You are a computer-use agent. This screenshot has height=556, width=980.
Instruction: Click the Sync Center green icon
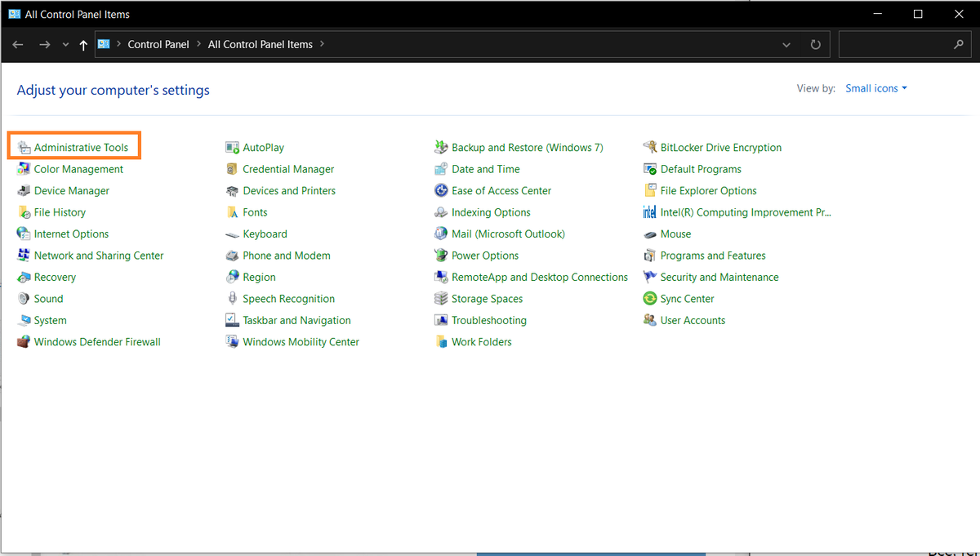[650, 299]
